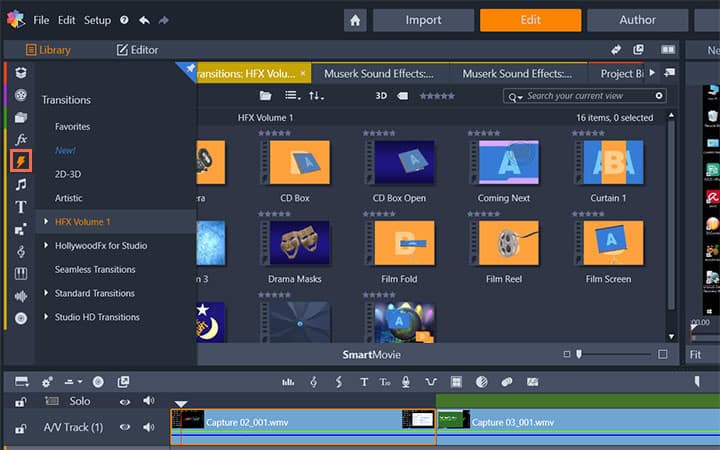Open the list view options dropdown
Image resolution: width=720 pixels, height=450 pixels.
click(292, 96)
